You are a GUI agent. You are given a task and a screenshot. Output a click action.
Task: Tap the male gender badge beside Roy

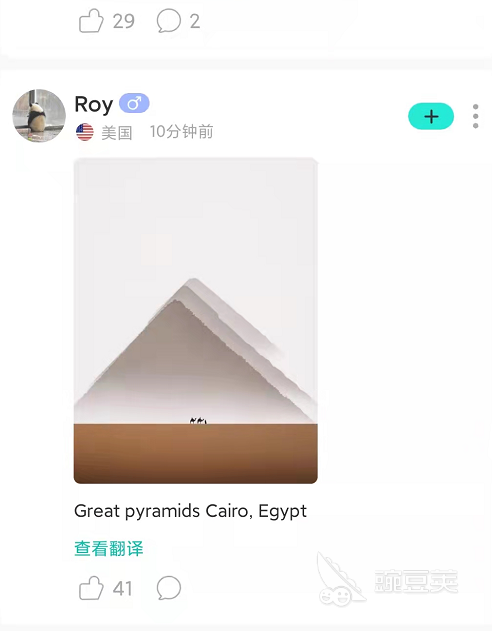[134, 103]
